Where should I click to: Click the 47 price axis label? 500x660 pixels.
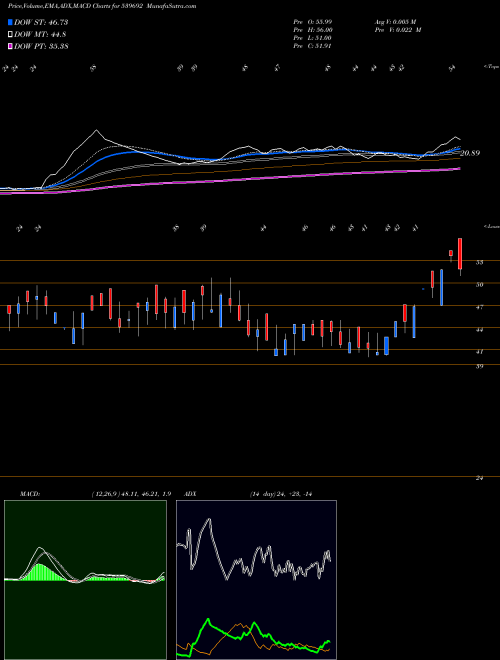click(479, 308)
